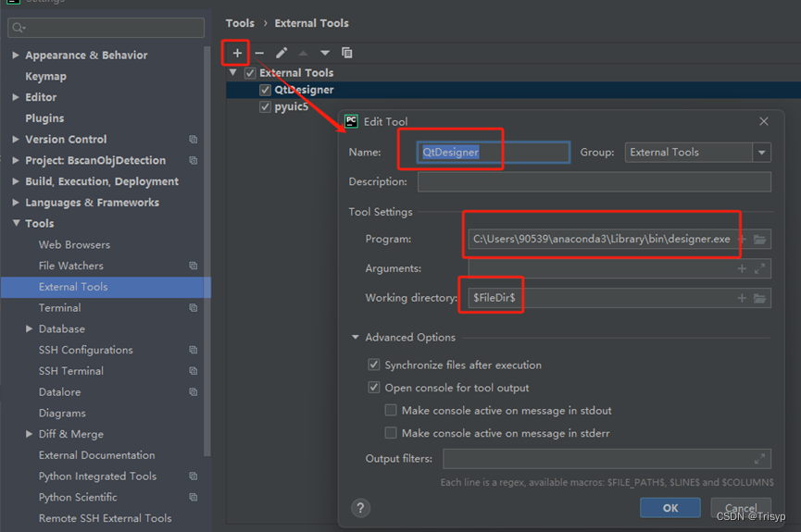The image size is (801, 532).
Task: Open the Group dropdown in Edit Tool
Action: pyautogui.click(x=762, y=152)
